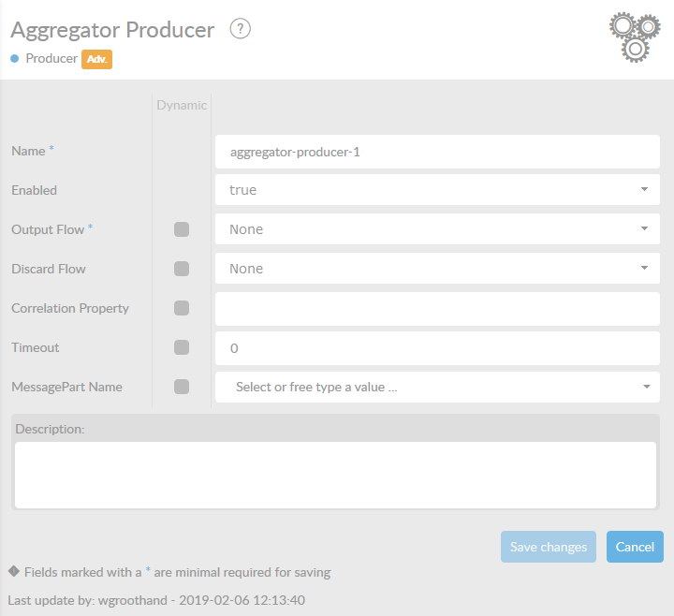Click the Description text area

335,475
